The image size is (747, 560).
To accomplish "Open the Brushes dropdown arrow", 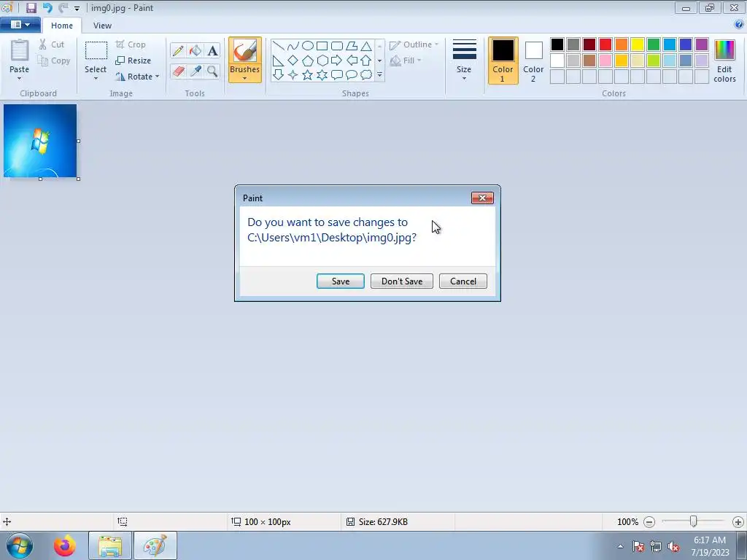I will (x=245, y=79).
